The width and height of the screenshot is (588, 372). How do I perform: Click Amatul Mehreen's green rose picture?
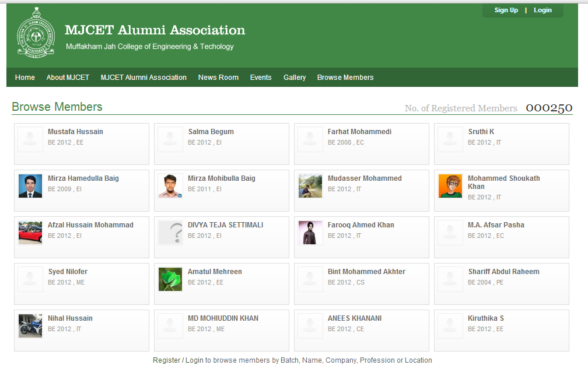pyautogui.click(x=170, y=279)
